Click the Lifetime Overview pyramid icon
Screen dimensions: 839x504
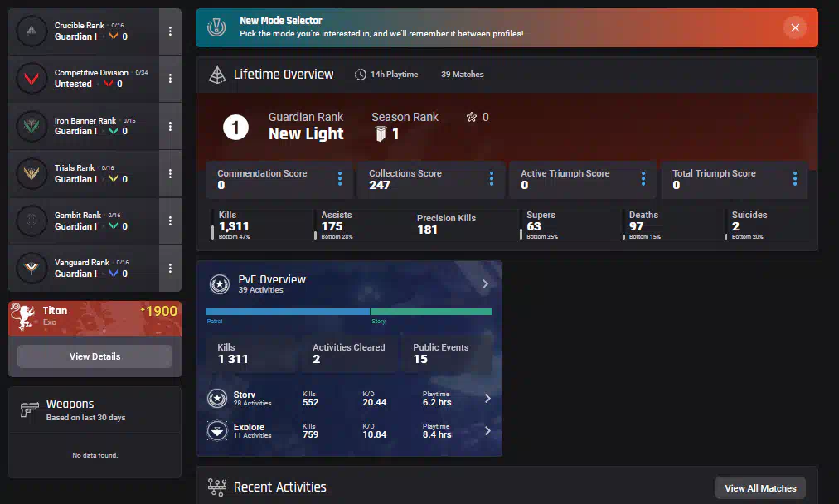pyautogui.click(x=216, y=75)
